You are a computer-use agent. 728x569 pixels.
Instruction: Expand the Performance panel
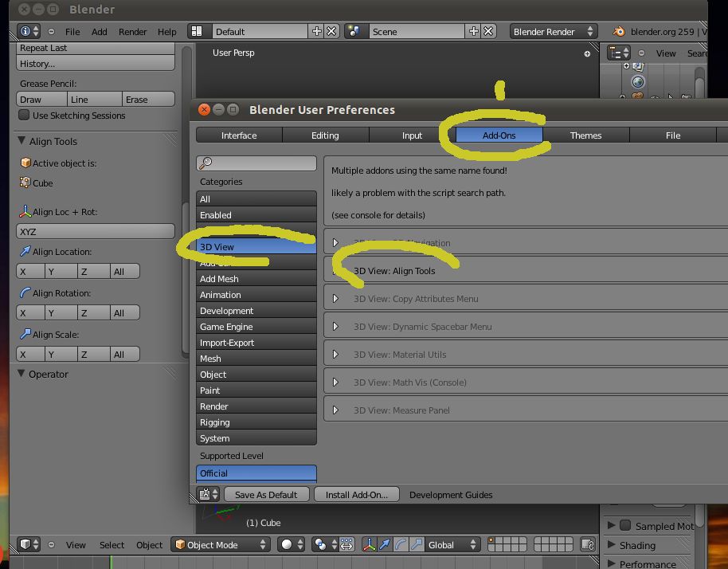pyautogui.click(x=611, y=563)
